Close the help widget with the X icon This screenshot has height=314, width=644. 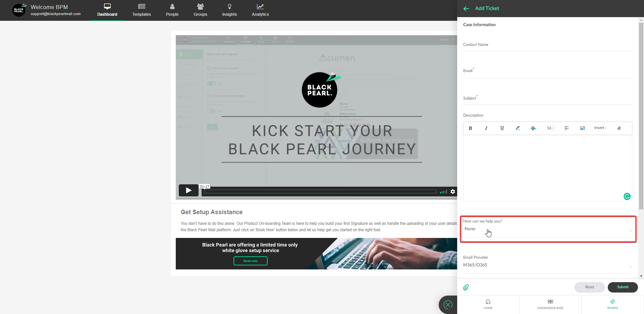tap(448, 305)
